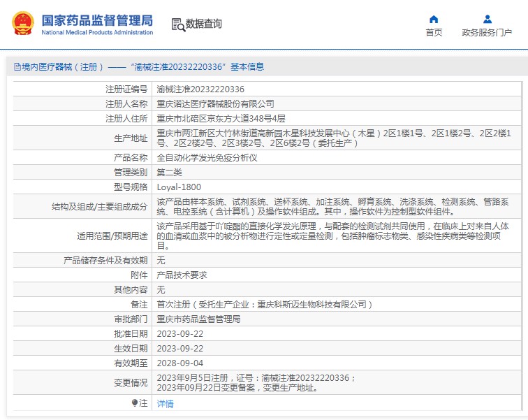The height and width of the screenshot is (420, 528).
Task: Select registration number 渝械注准20232220336 value
Action: 200,89
